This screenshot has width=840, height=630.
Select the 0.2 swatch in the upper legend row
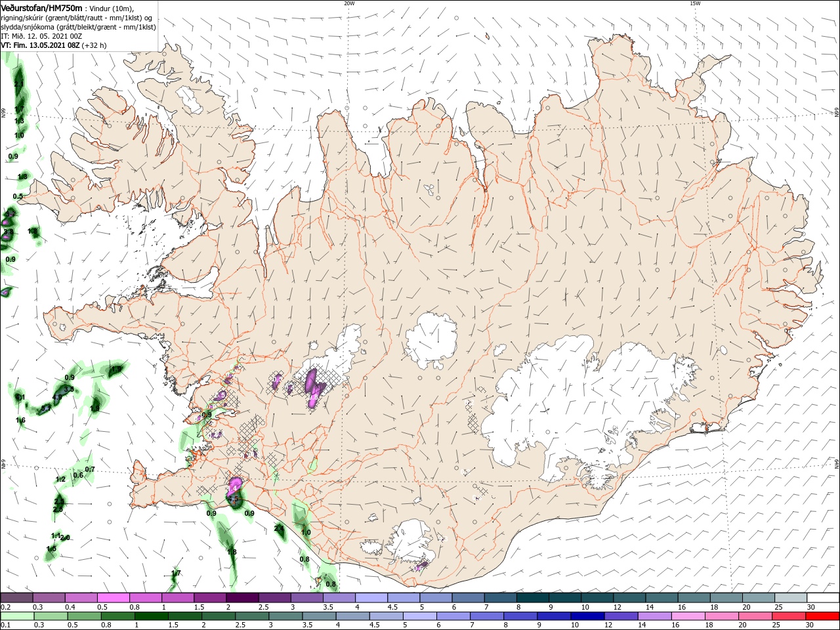[x=16, y=598]
